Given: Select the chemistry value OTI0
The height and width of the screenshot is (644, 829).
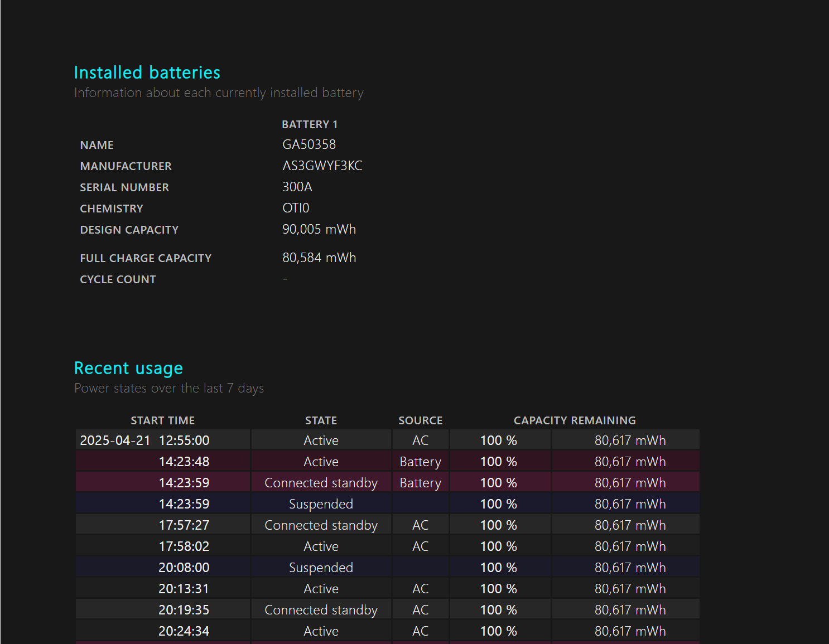Looking at the screenshot, I should click(296, 208).
